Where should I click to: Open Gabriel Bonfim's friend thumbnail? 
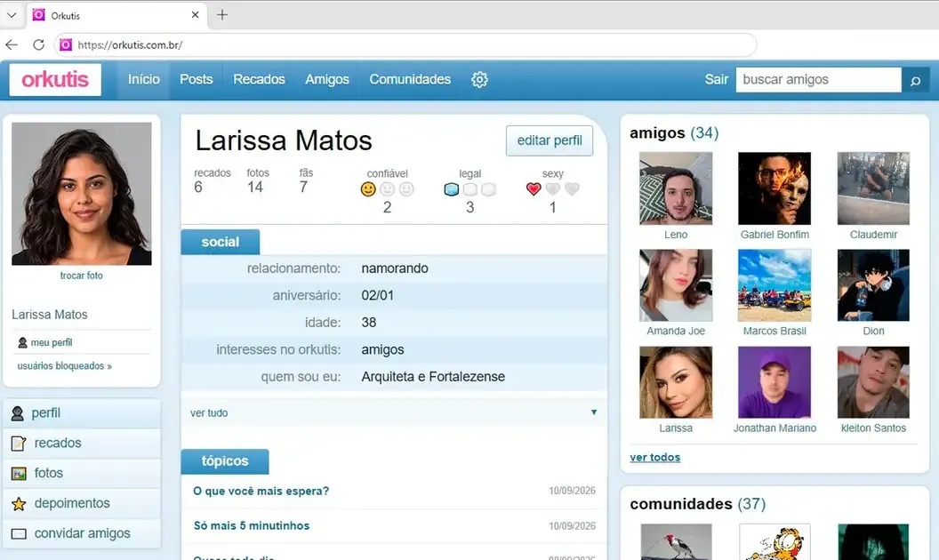[x=774, y=188]
